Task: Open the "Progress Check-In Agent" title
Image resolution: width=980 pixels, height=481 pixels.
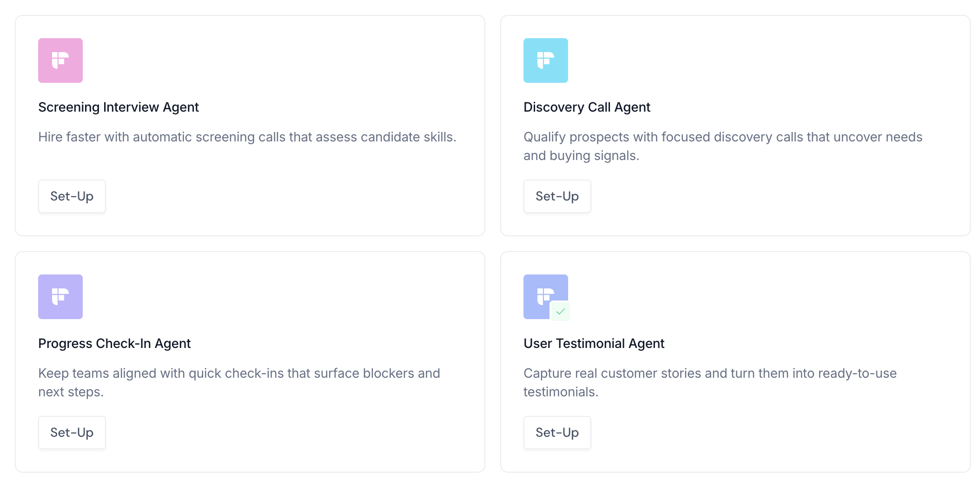Action: [x=114, y=344]
